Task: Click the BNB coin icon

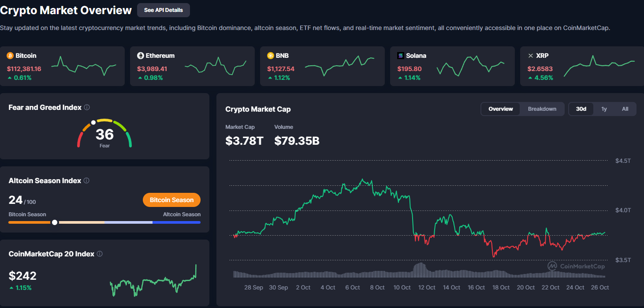Action: pyautogui.click(x=271, y=56)
